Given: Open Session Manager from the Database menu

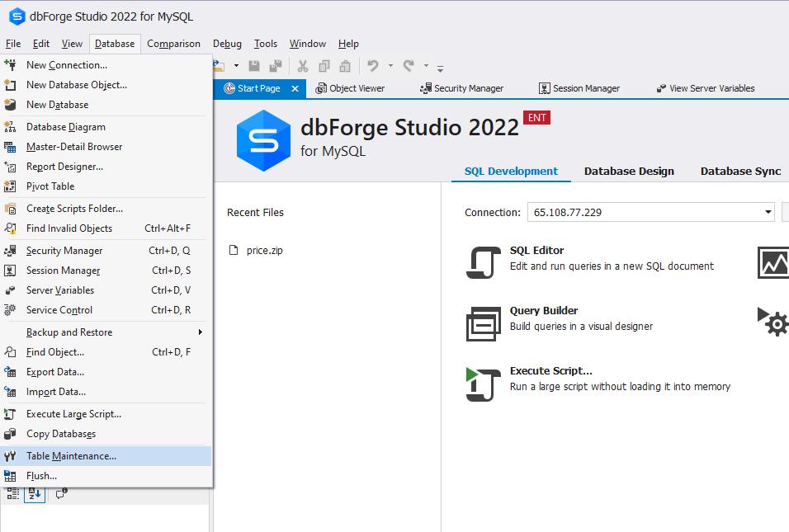Looking at the screenshot, I should coord(106,270).
